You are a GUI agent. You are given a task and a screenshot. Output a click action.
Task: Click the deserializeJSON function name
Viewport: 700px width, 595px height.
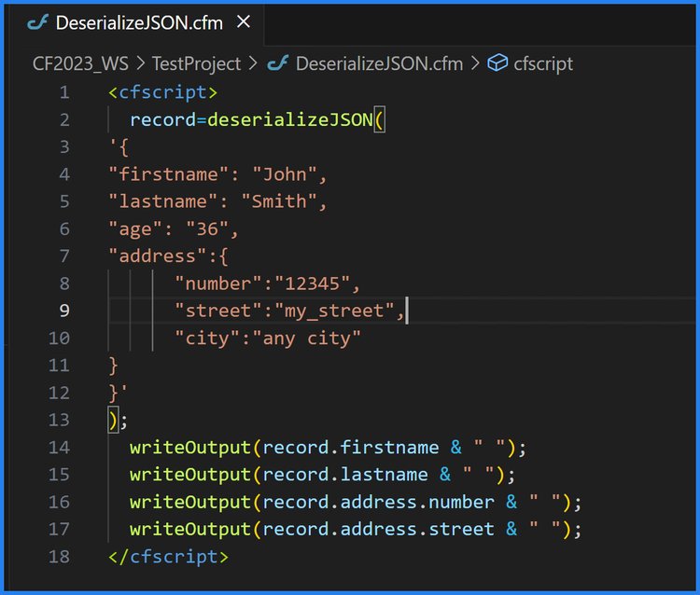289,119
